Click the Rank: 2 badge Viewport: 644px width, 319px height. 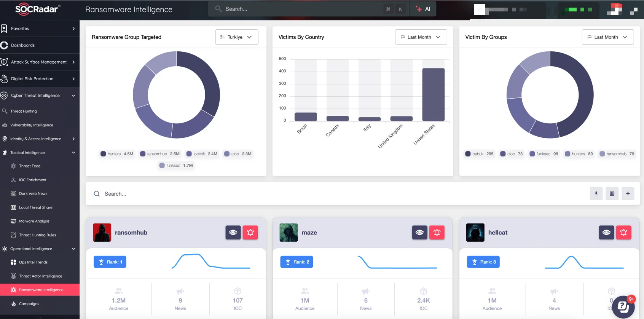click(x=296, y=262)
